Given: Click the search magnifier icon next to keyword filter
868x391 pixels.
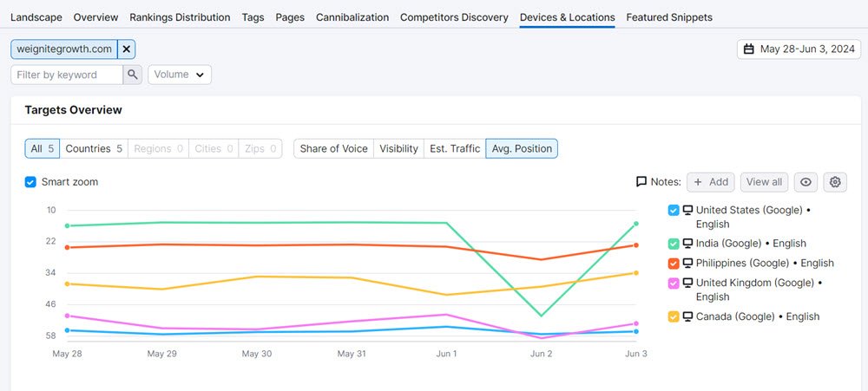Looking at the screenshot, I should click(x=133, y=75).
